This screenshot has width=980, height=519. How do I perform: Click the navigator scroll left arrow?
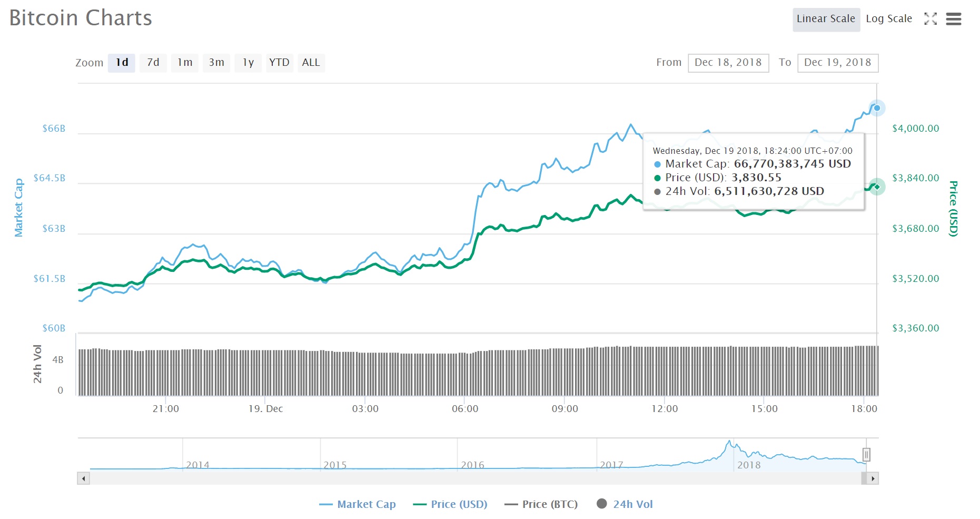tap(83, 478)
